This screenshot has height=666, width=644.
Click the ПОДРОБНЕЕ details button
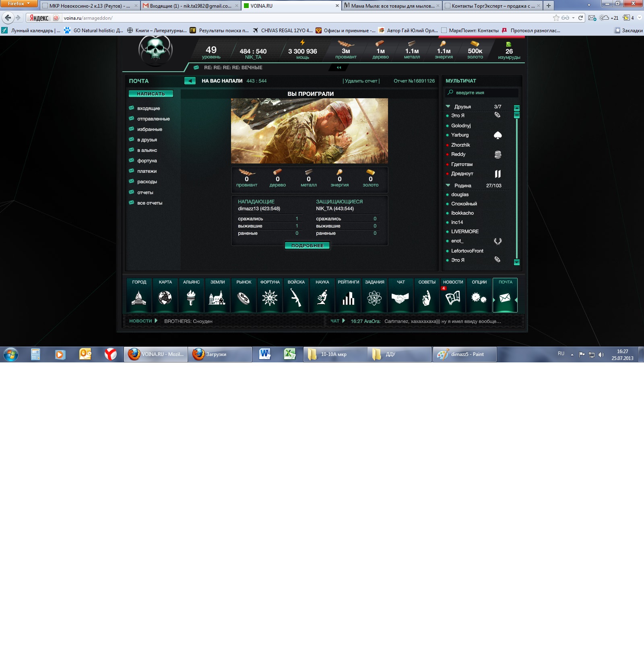(x=307, y=246)
